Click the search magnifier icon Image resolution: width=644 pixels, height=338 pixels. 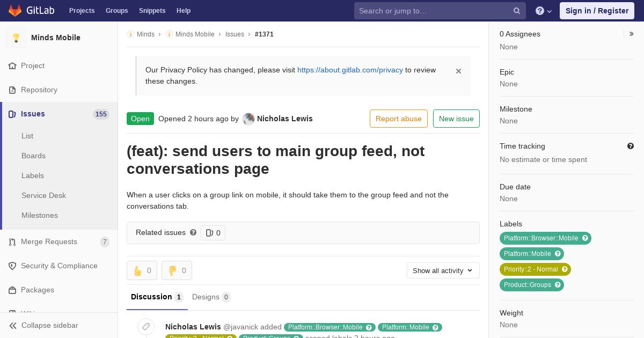pos(517,11)
